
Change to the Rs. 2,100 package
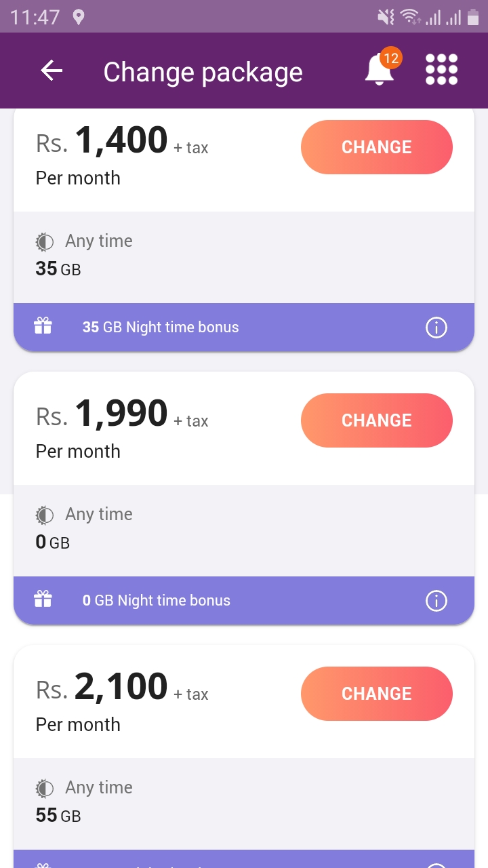pos(377,694)
